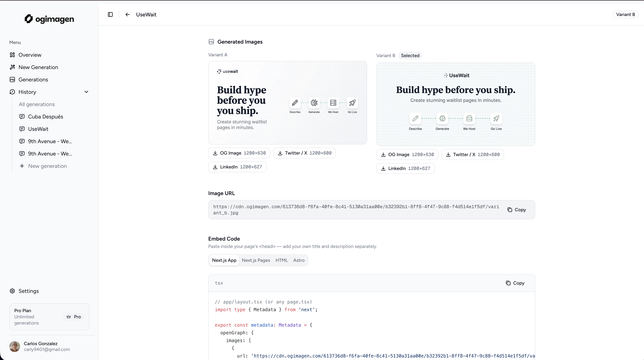644x360 pixels.
Task: Collapse the sidebar with the panel toggle
Action: (x=110, y=14)
